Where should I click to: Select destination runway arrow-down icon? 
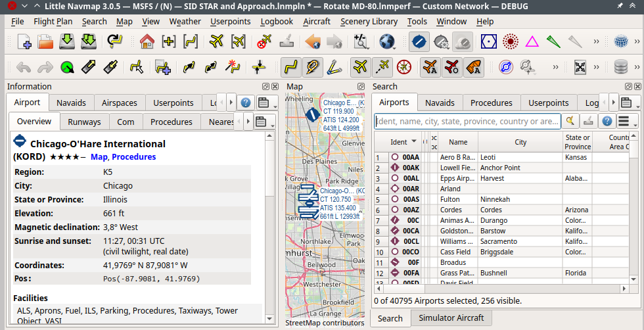tap(110, 67)
